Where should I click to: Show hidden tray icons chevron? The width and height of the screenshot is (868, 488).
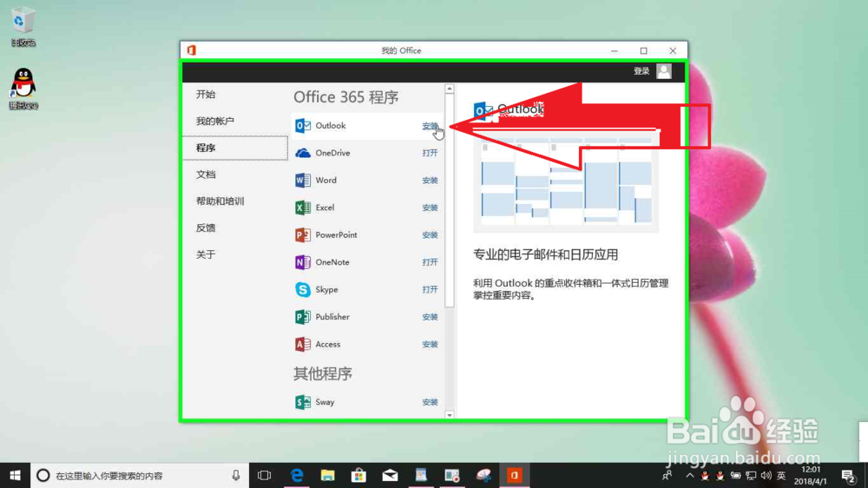click(689, 475)
